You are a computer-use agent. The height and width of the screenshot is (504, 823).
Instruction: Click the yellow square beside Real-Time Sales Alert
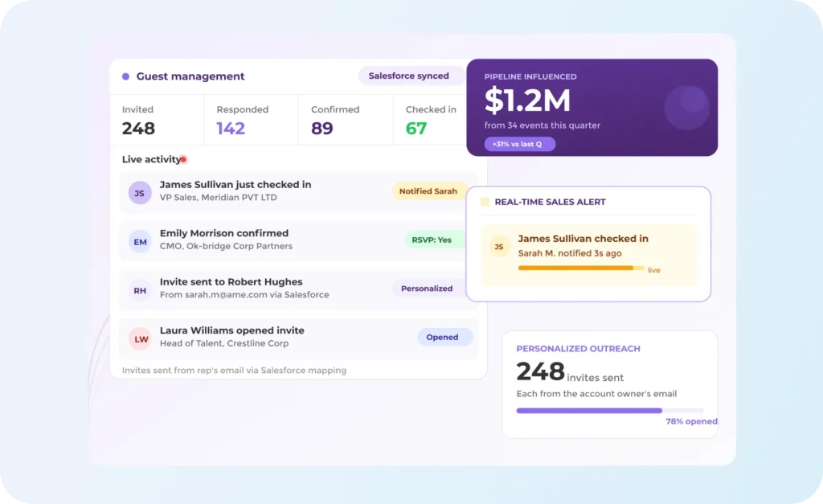pyautogui.click(x=485, y=202)
